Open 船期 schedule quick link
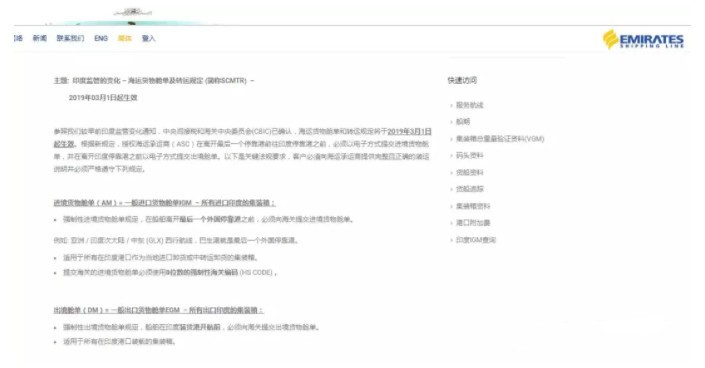 [463, 121]
